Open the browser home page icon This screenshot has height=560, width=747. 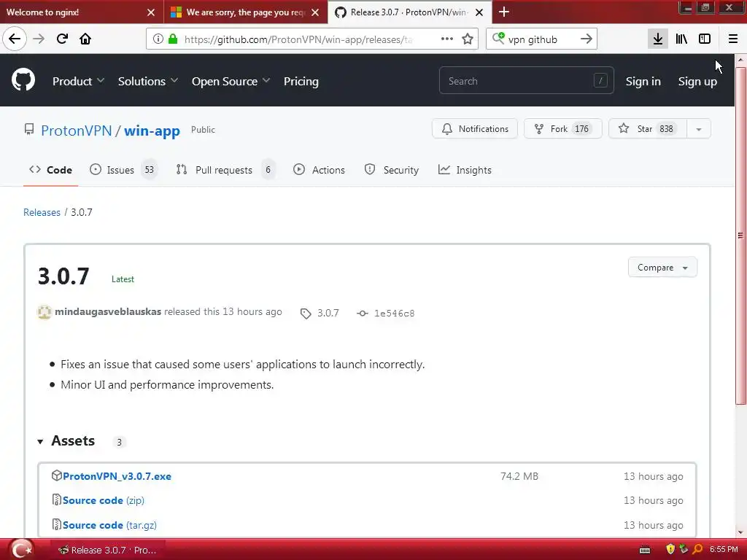point(85,39)
